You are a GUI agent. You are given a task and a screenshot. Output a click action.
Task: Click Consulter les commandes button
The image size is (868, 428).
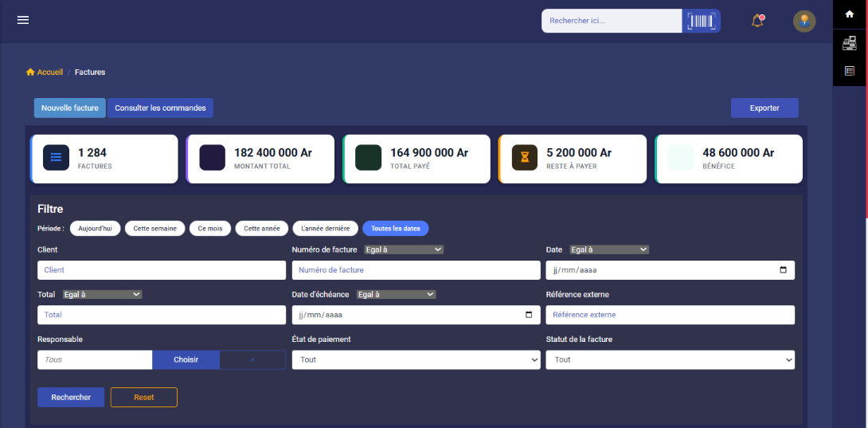[x=161, y=108]
